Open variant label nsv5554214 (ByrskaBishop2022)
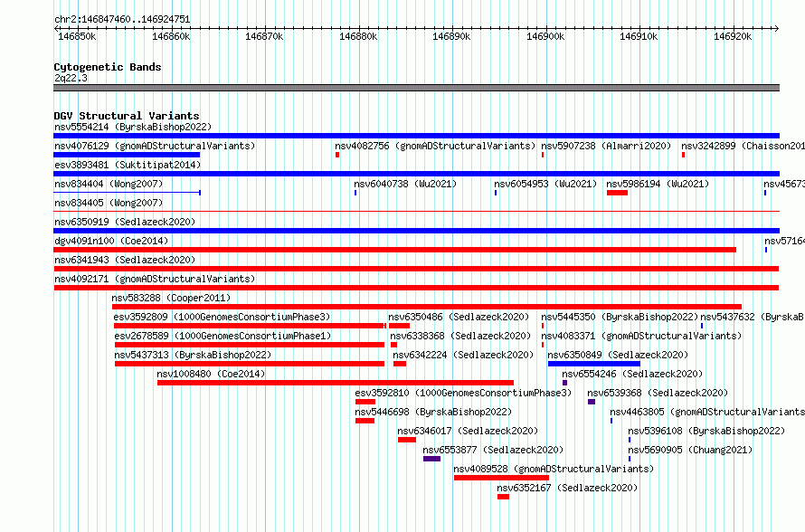This screenshot has height=532, width=805. coord(133,127)
